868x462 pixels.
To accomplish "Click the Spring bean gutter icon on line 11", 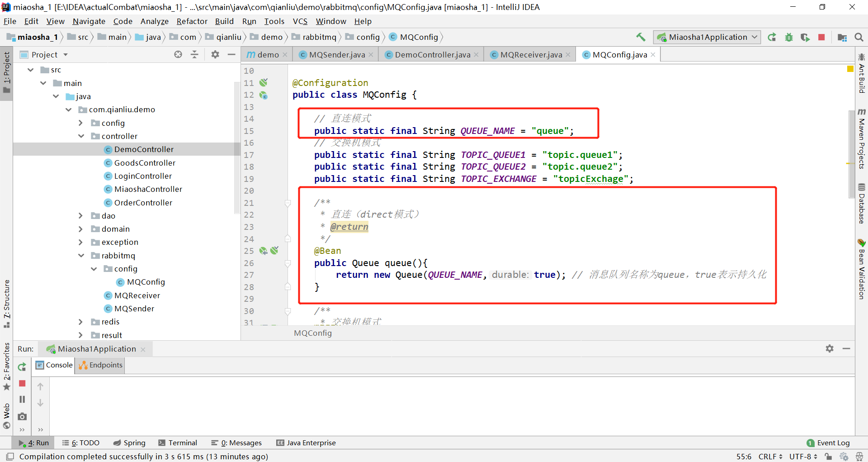I will (x=264, y=83).
